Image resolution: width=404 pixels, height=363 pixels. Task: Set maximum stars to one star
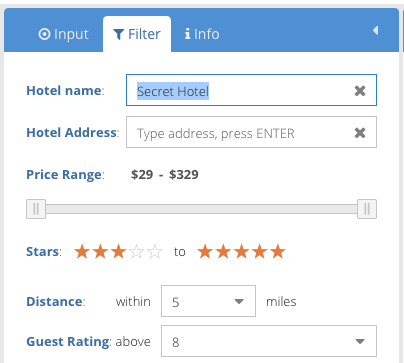point(205,252)
